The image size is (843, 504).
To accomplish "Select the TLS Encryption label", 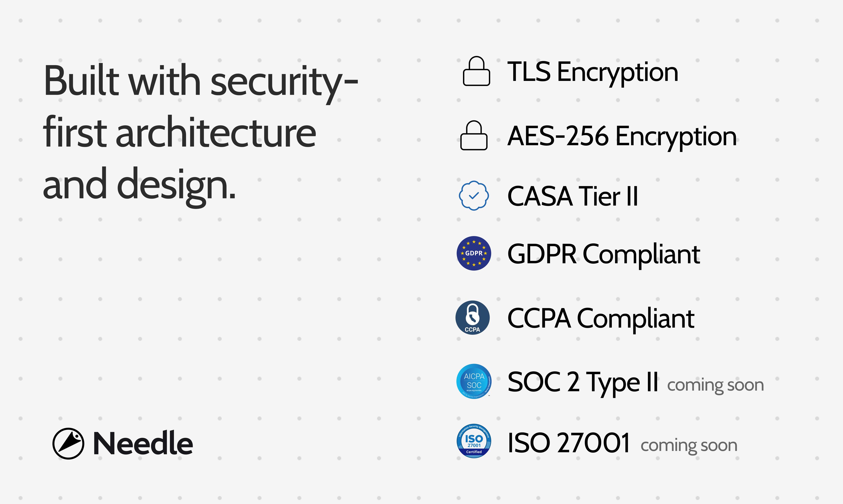I will [x=593, y=73].
